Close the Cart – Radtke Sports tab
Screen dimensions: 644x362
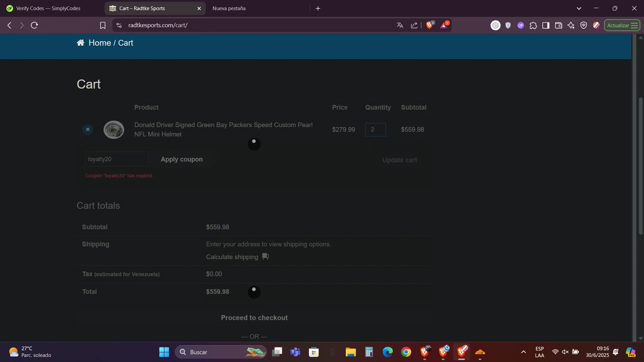coord(199,9)
